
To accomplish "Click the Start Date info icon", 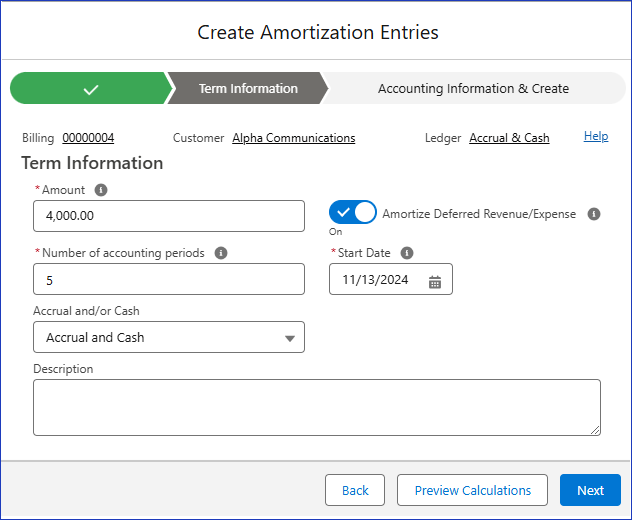I will 407,253.
